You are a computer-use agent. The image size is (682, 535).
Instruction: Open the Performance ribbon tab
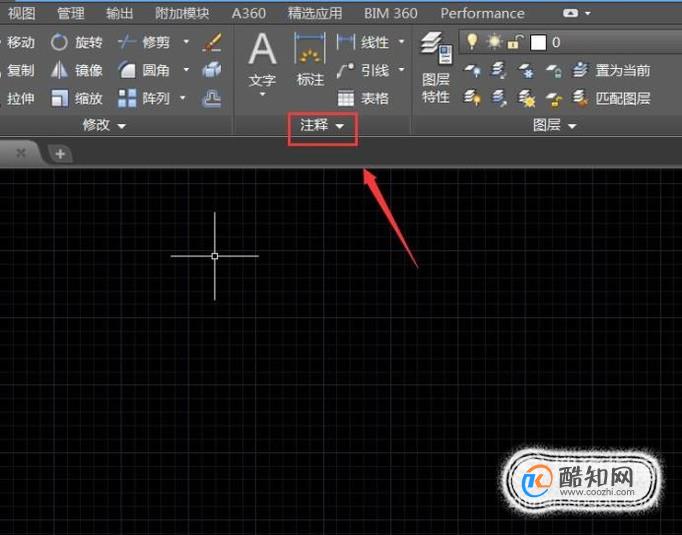click(482, 13)
